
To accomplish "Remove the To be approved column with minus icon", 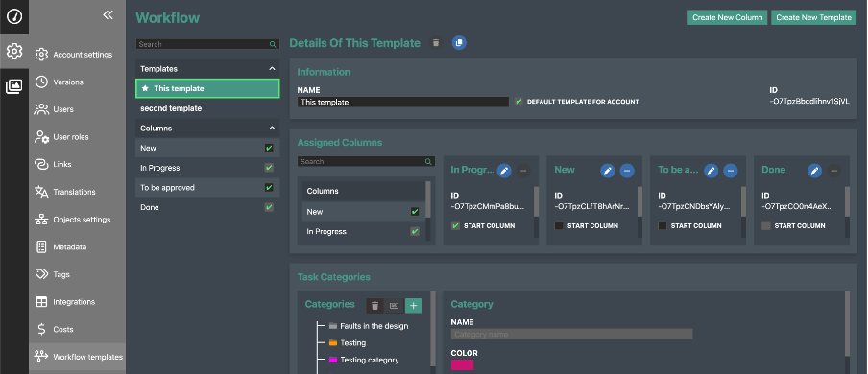I will (731, 171).
